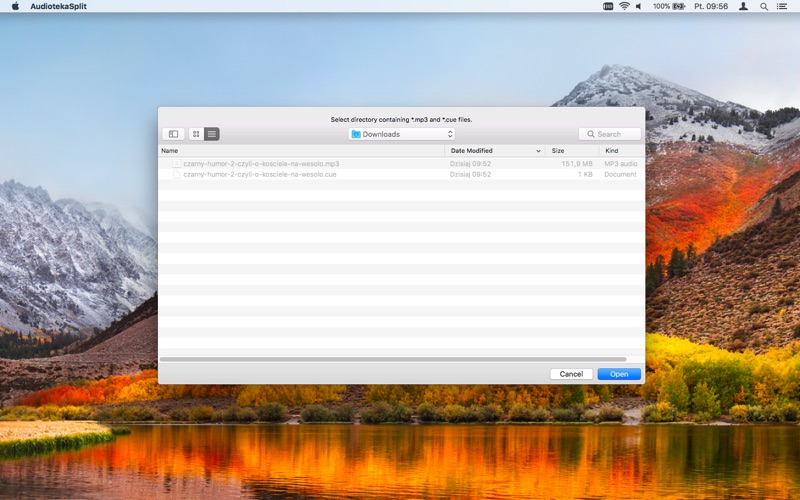Click the cue document file icon
The height and width of the screenshot is (500, 800).
177,174
